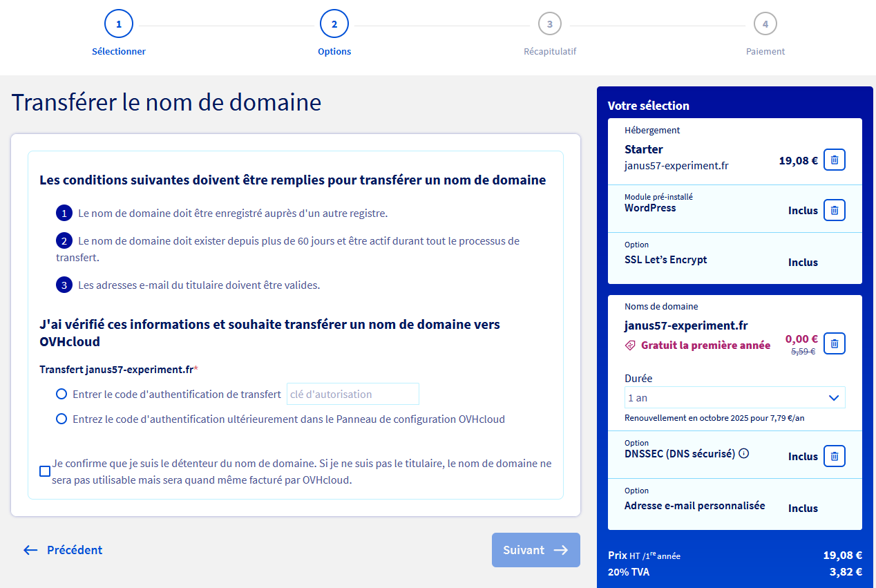Viewport: 876px width, 588px height.
Task: Delete Starter hosting from selection
Action: pos(834,160)
